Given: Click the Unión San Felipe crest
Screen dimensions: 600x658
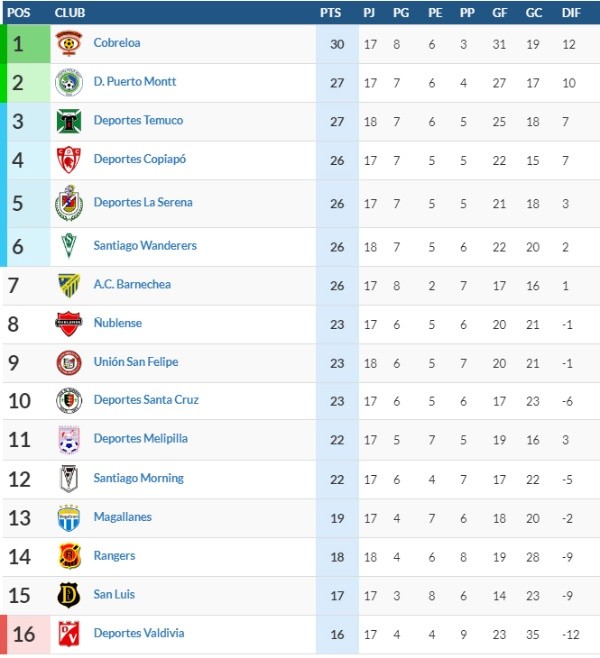Looking at the screenshot, I should tap(68, 362).
